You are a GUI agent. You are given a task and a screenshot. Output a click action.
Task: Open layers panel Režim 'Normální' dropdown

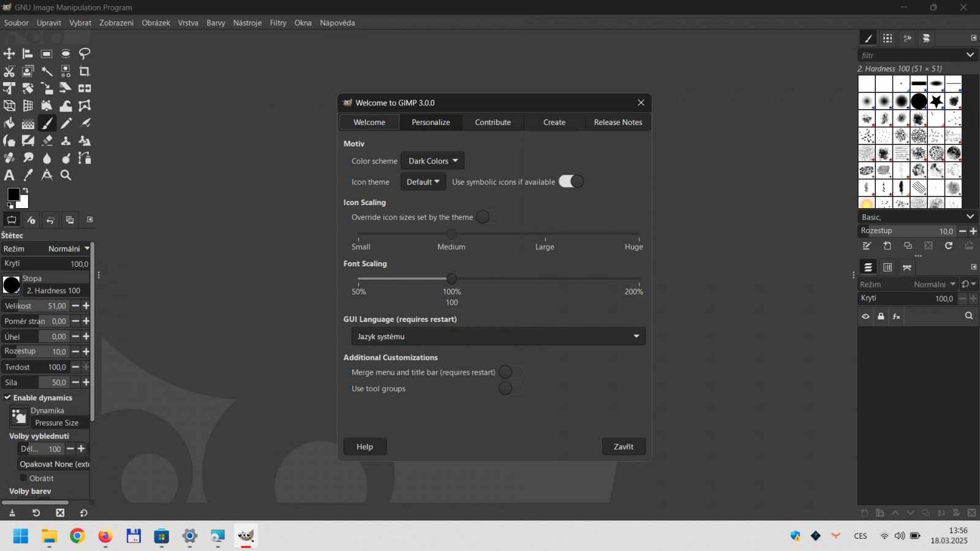coord(908,284)
